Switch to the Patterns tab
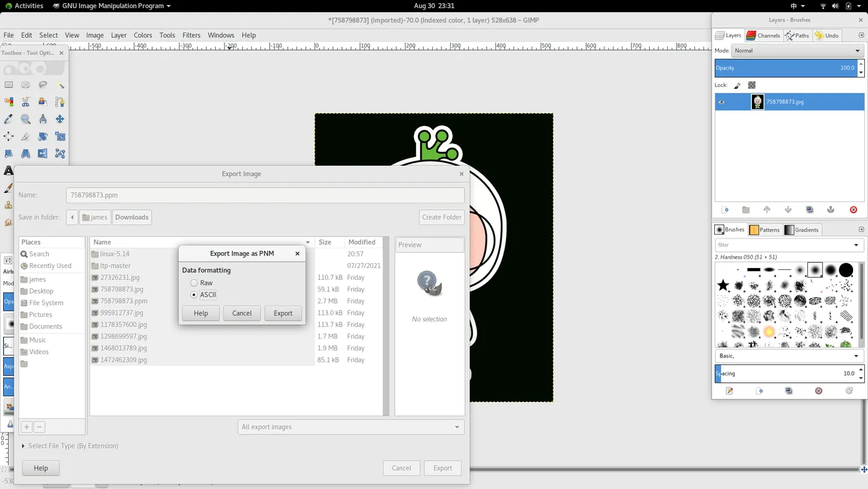Image resolution: width=868 pixels, height=489 pixels. click(x=764, y=230)
